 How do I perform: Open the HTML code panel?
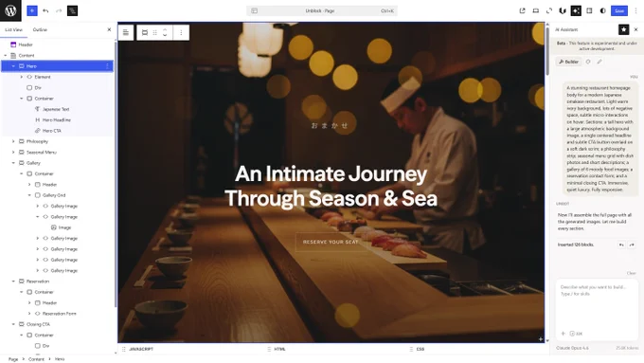pos(279,349)
